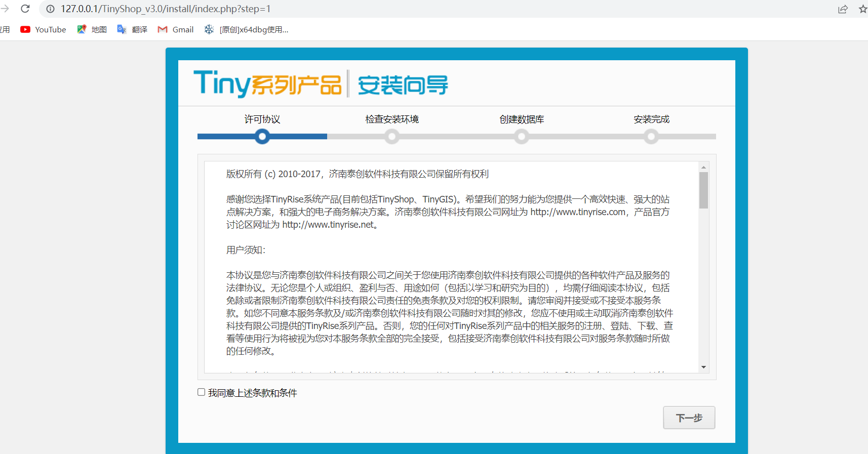Click the license text scrollbar thumb

(703, 190)
